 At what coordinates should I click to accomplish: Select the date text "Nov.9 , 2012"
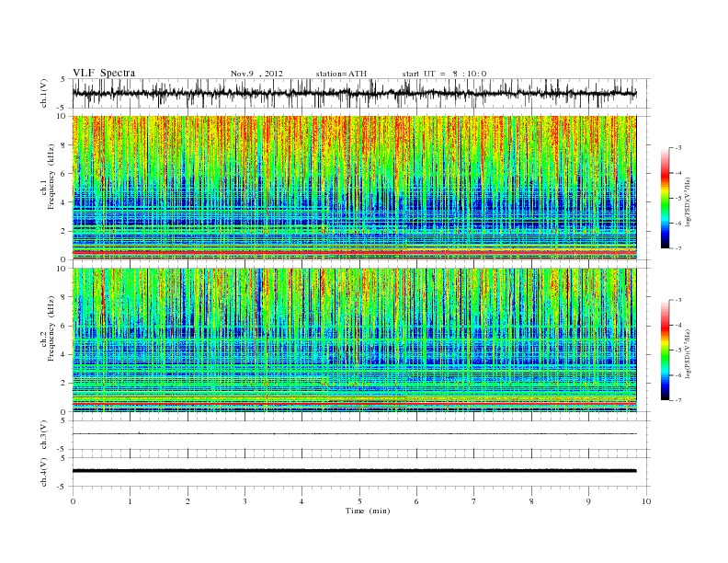pos(256,74)
